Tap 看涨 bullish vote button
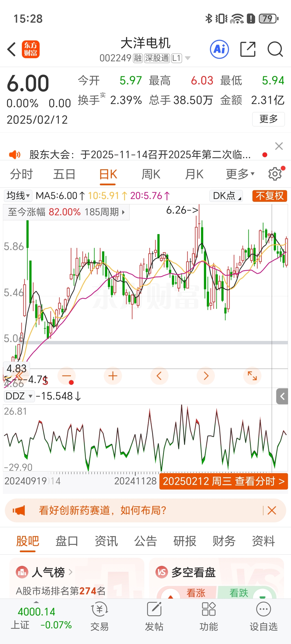 (x=187, y=593)
